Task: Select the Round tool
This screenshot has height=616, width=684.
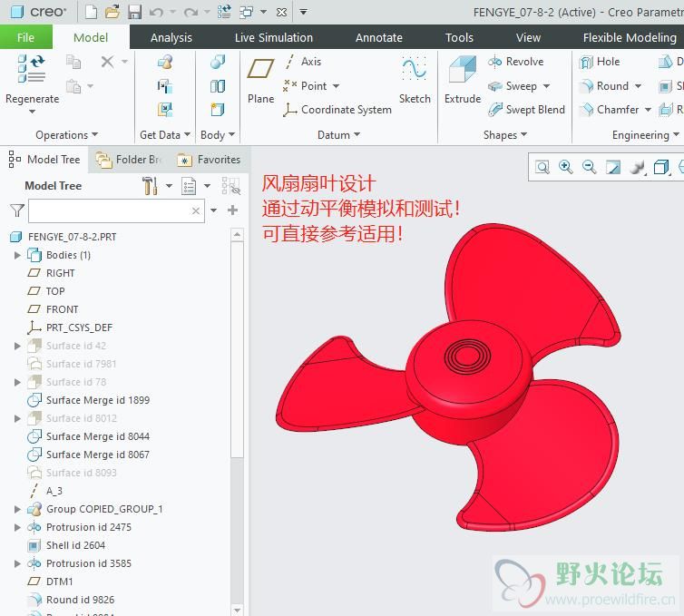Action: point(604,86)
